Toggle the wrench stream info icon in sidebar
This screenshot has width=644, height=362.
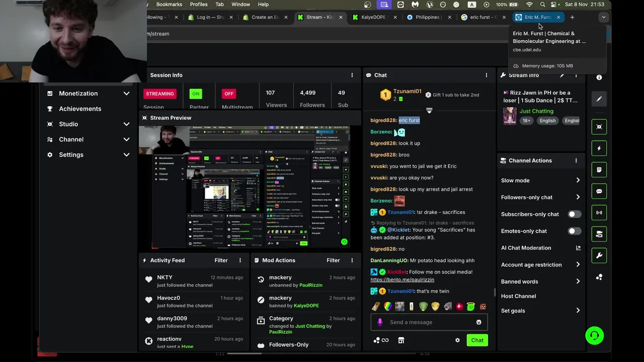tap(599, 255)
